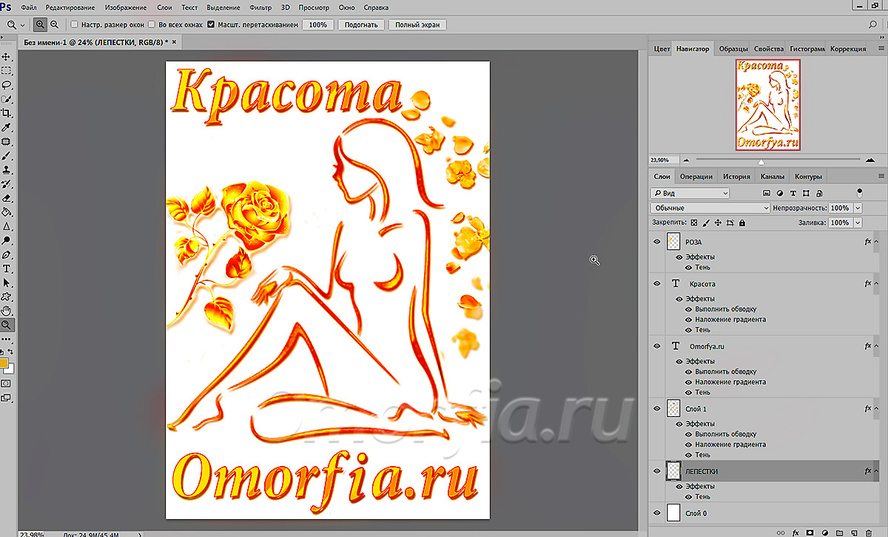Add a layer mask from the bottom bar

pos(810,533)
